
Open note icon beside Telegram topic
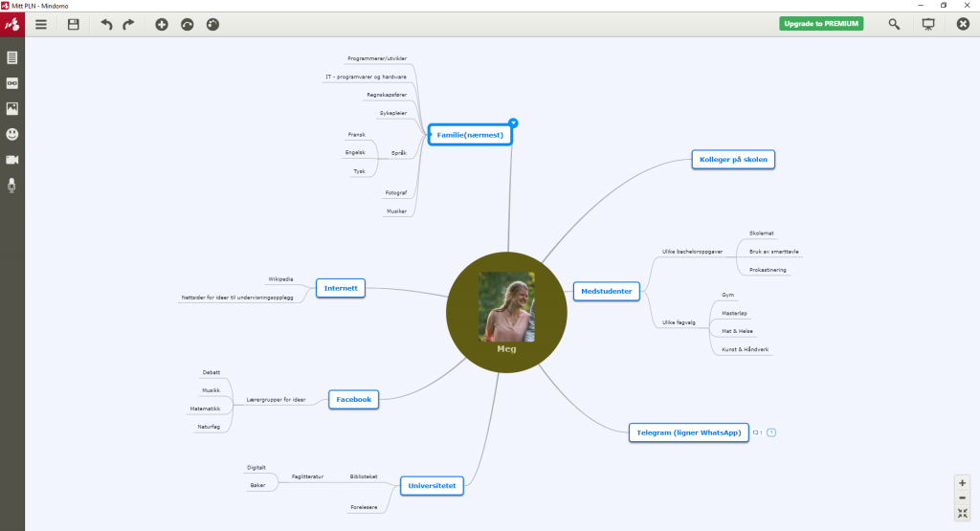(771, 432)
